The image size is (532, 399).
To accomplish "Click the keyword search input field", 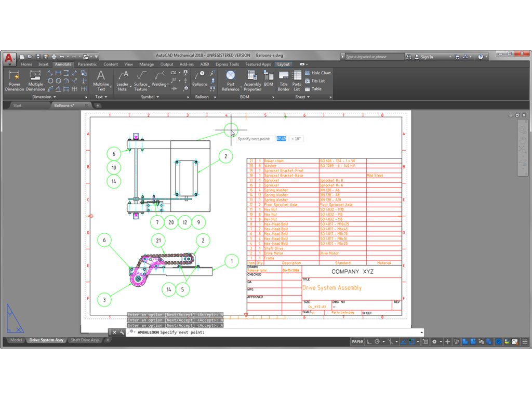I will point(375,57).
